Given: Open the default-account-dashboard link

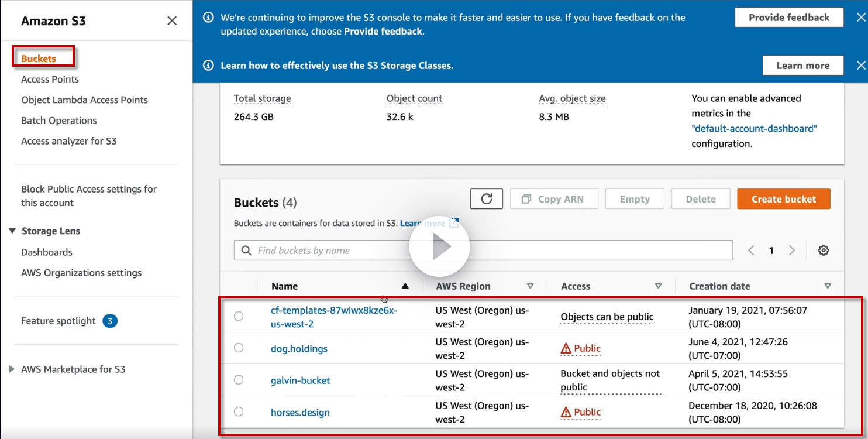Looking at the screenshot, I should [754, 128].
